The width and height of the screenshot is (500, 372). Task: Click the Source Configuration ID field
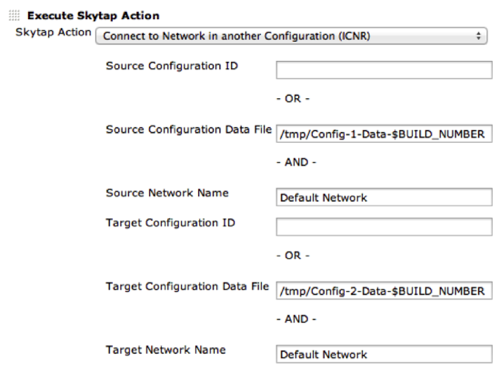click(x=384, y=70)
